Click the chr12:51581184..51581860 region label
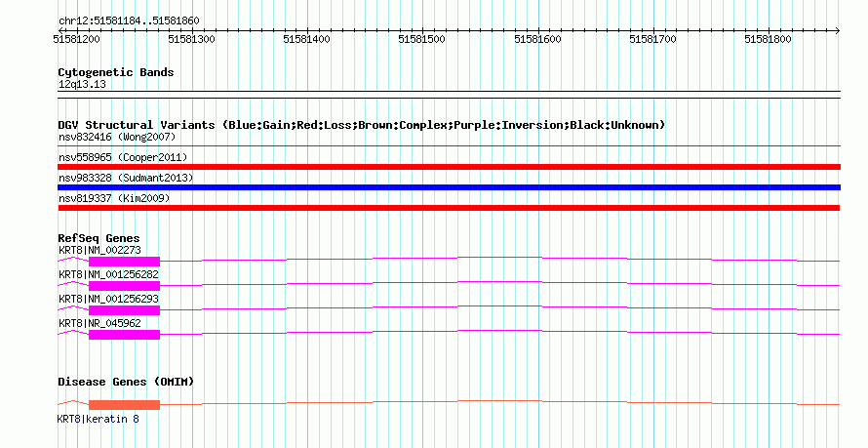Viewport: 868px width, 448px height. pos(129,21)
